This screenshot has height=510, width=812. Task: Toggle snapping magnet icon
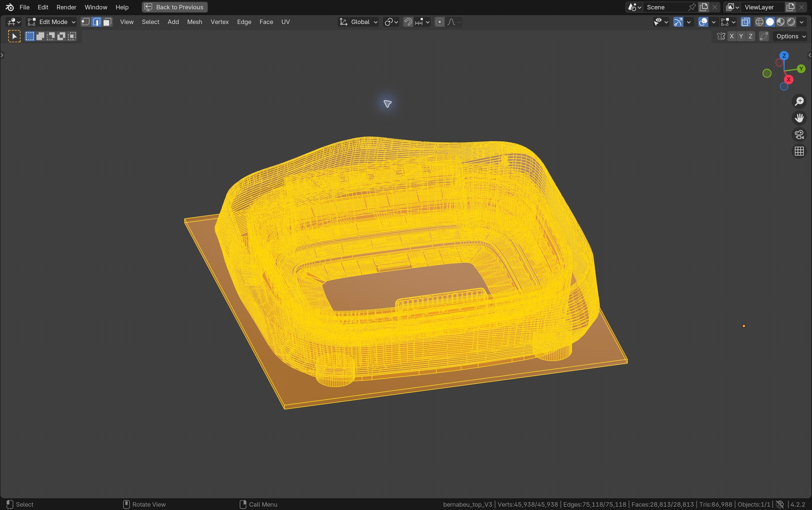click(408, 22)
